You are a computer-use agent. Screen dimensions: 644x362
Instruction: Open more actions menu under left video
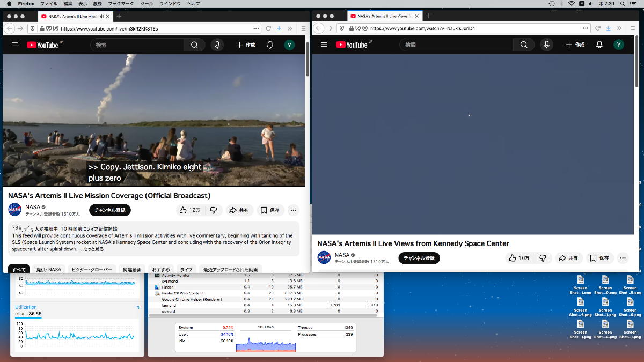point(293,210)
